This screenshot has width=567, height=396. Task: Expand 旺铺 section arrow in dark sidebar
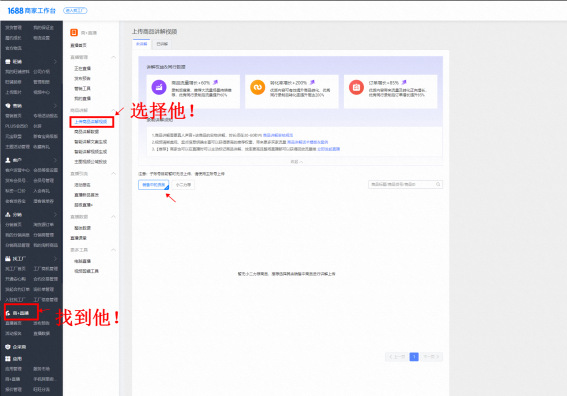tap(55, 62)
